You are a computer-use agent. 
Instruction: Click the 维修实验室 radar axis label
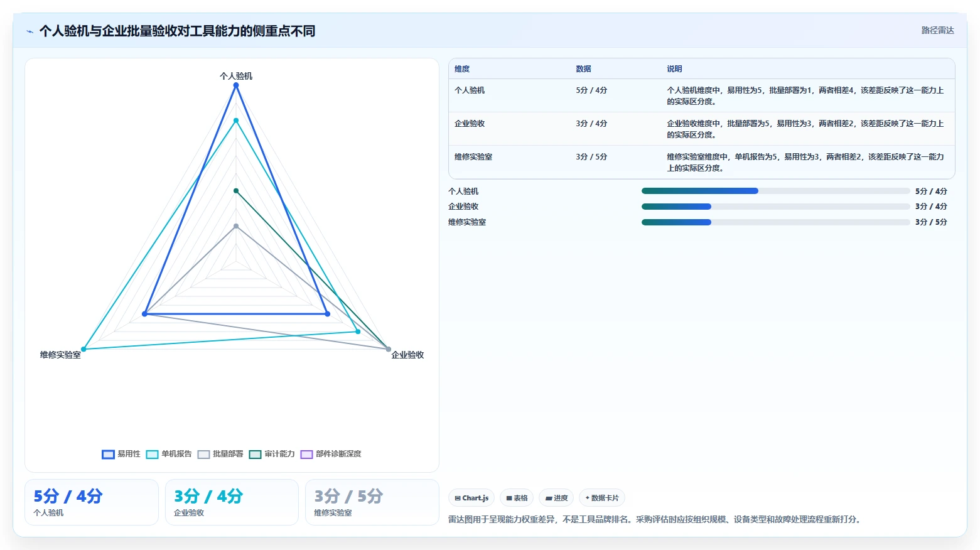tap(60, 355)
